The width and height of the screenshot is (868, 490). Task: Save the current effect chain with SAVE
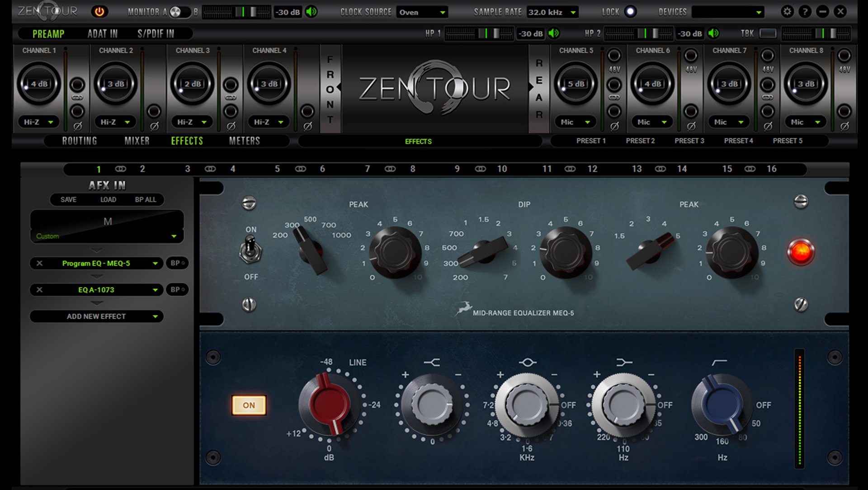pos(68,199)
